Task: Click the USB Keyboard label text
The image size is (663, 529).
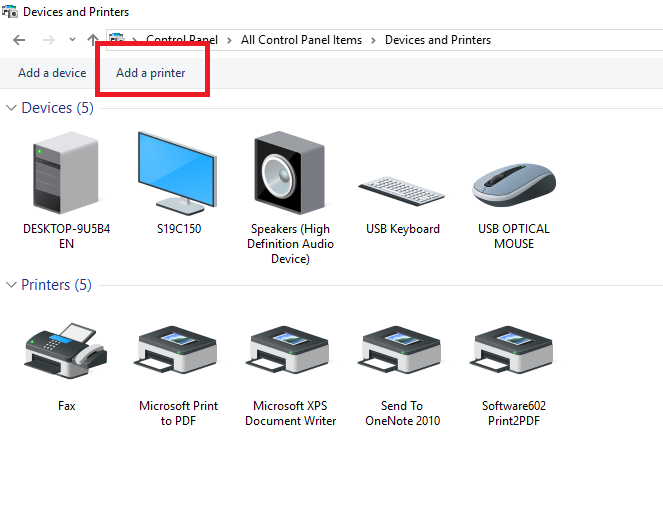Action: pyautogui.click(x=403, y=229)
